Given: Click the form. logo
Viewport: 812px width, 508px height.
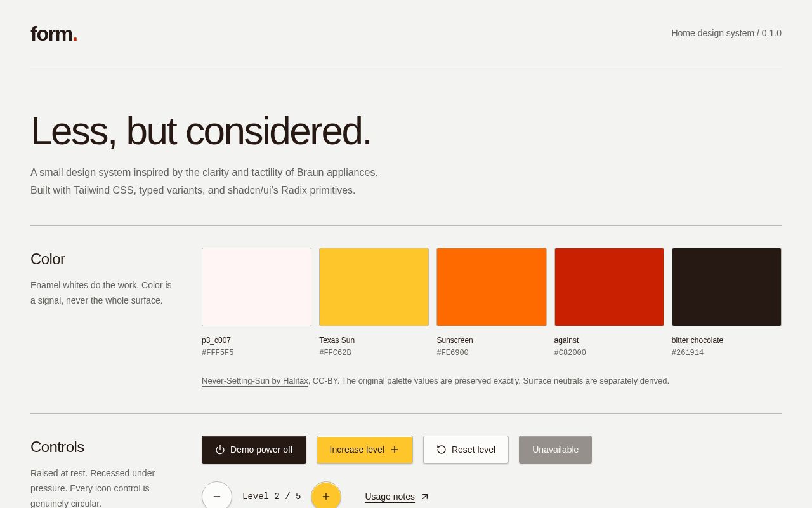Looking at the screenshot, I should pos(54,34).
